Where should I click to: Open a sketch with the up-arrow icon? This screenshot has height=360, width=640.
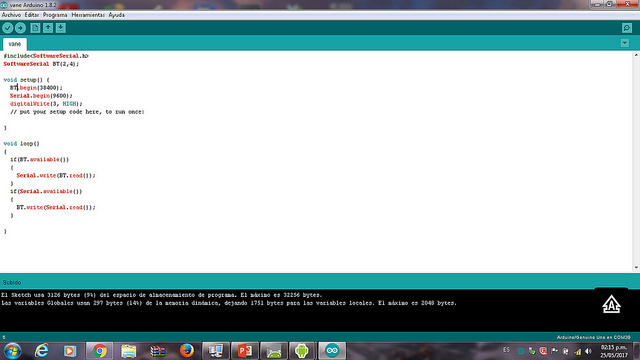(x=48, y=28)
